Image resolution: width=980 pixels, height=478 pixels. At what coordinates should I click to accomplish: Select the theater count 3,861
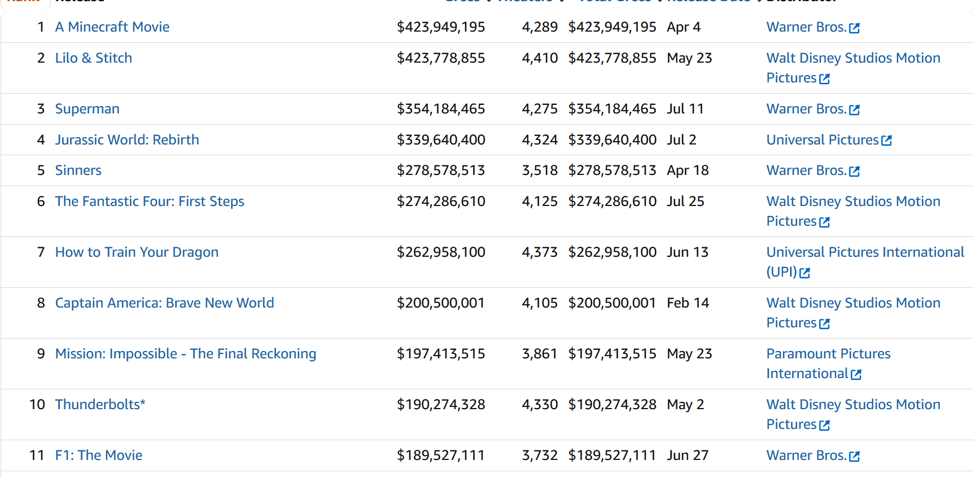540,354
